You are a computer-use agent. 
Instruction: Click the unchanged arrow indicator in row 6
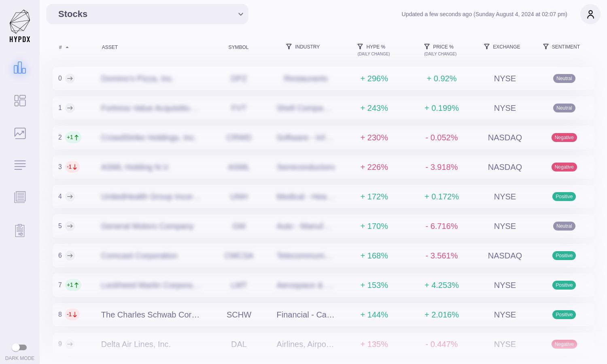[x=70, y=256]
